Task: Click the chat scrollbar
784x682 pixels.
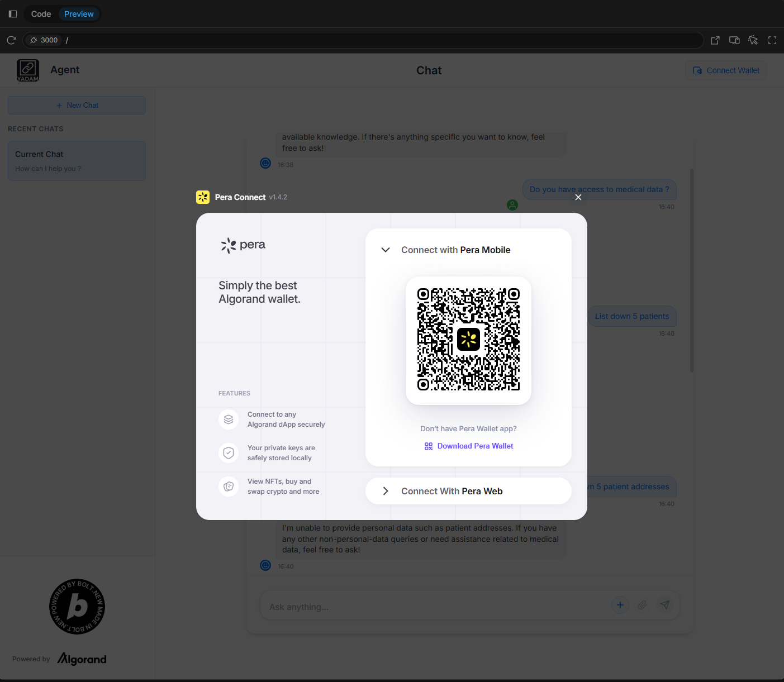Action: point(692,271)
